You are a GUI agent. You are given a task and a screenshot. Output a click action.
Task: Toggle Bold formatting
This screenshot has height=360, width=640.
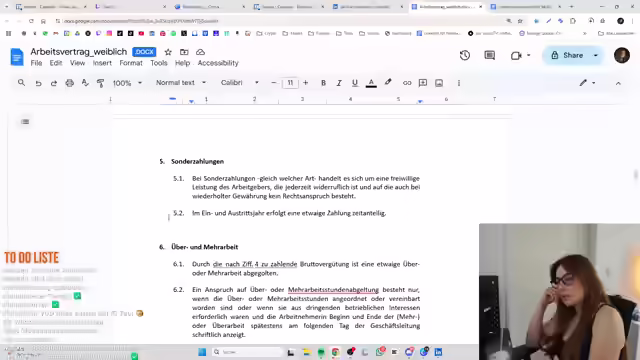pos(323,83)
